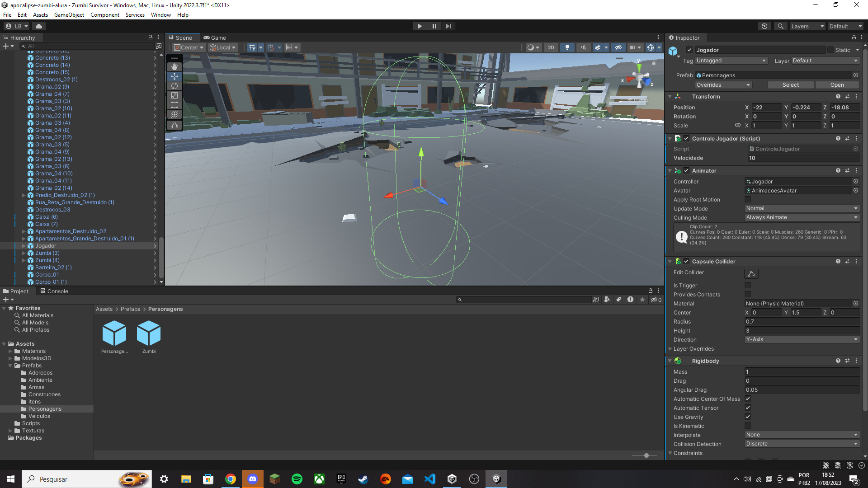The width and height of the screenshot is (868, 488).
Task: Toggle Is Trigger checkbox in Capsule Collider
Action: [x=748, y=286]
